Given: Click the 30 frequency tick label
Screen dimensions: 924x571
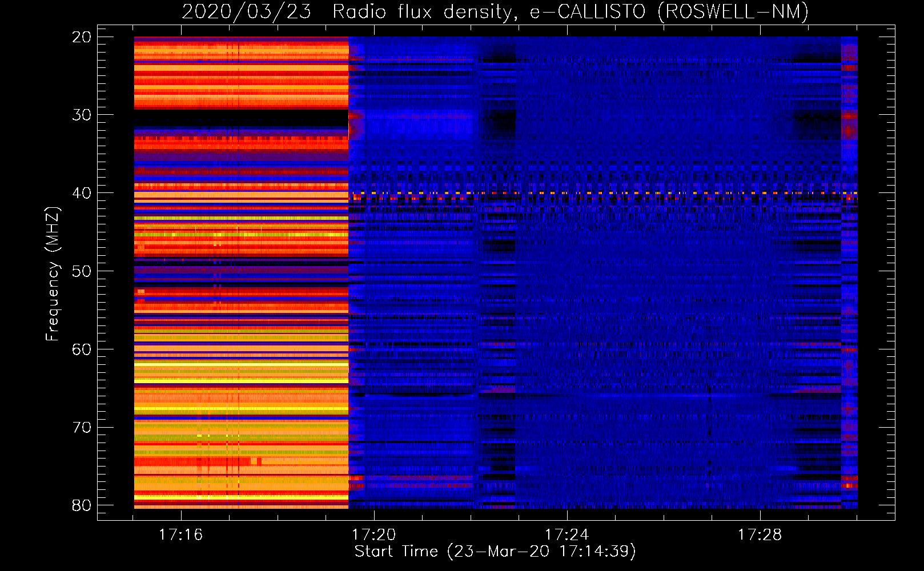Looking at the screenshot, I should [82, 115].
